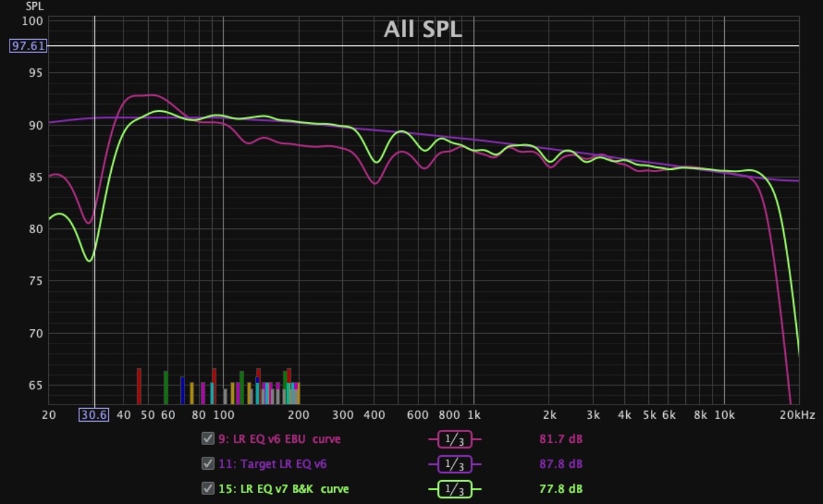823x504 pixels.
Task: Click the purple 1/3 smoothing icon for Target trace
Action: tap(455, 464)
